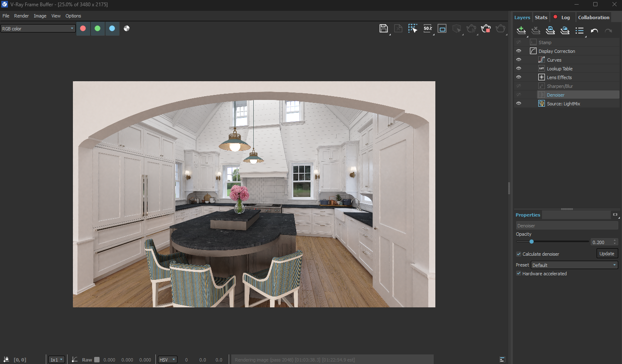Uncheck Hardware accelerated checkbox
622x364 pixels.
point(519,274)
